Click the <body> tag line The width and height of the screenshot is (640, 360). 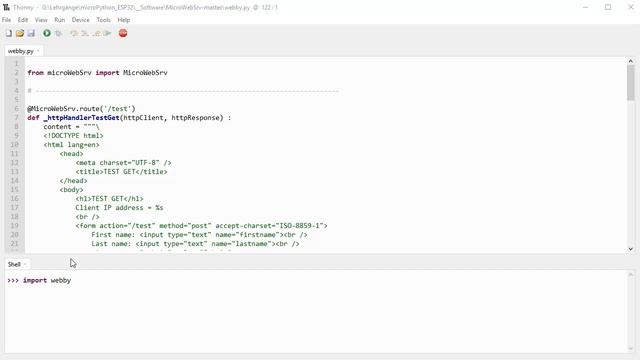(71, 189)
